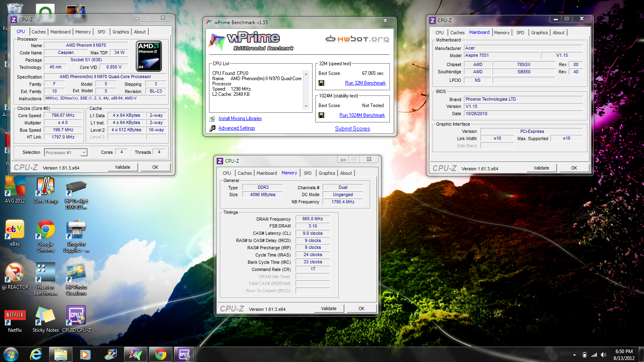Click the DRAM Frequency value 665.0 MHz

(313, 219)
